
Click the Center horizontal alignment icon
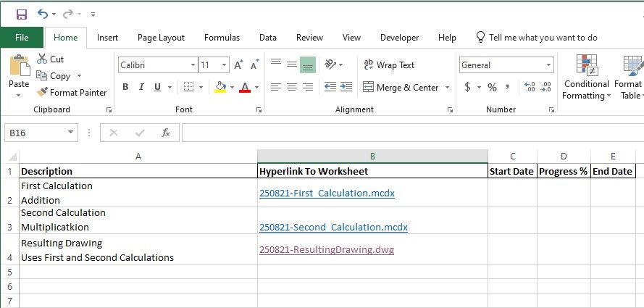pyautogui.click(x=292, y=87)
